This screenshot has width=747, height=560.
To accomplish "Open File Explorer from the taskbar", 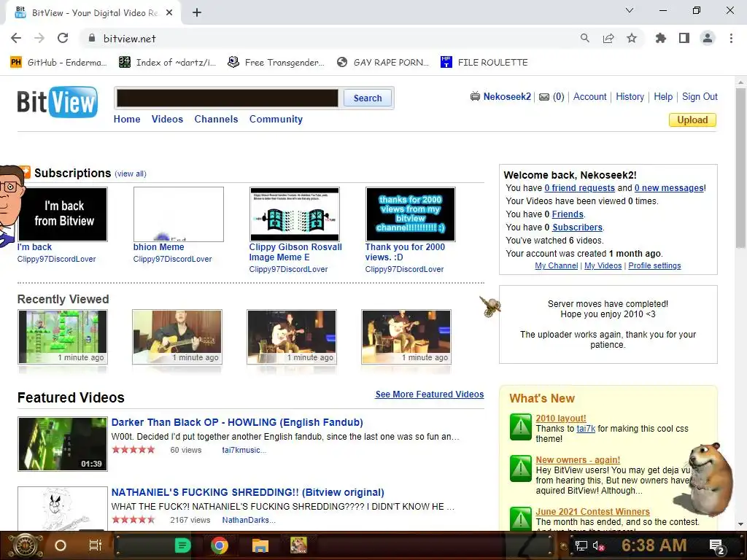I will point(260,545).
